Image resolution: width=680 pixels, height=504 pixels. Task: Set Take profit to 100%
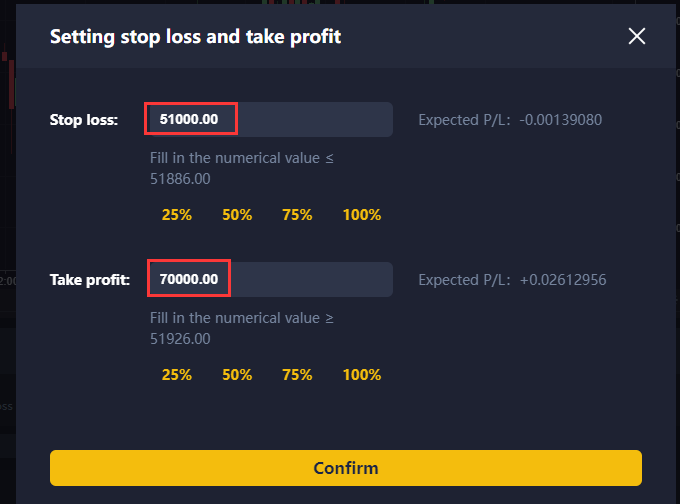pos(361,375)
